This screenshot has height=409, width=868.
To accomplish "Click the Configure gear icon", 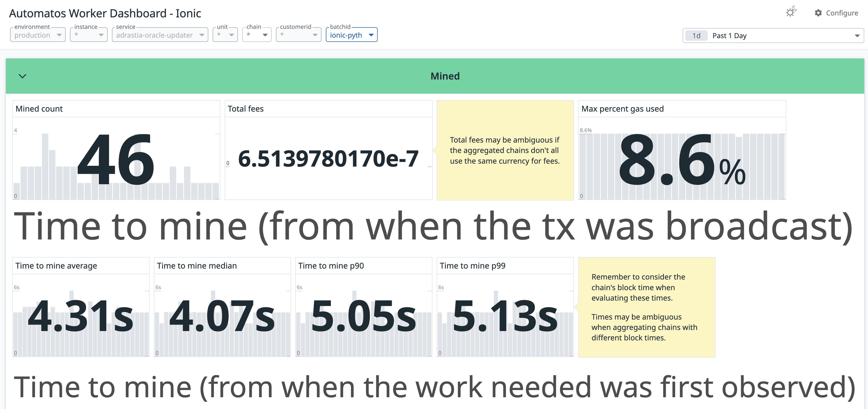I will point(818,13).
